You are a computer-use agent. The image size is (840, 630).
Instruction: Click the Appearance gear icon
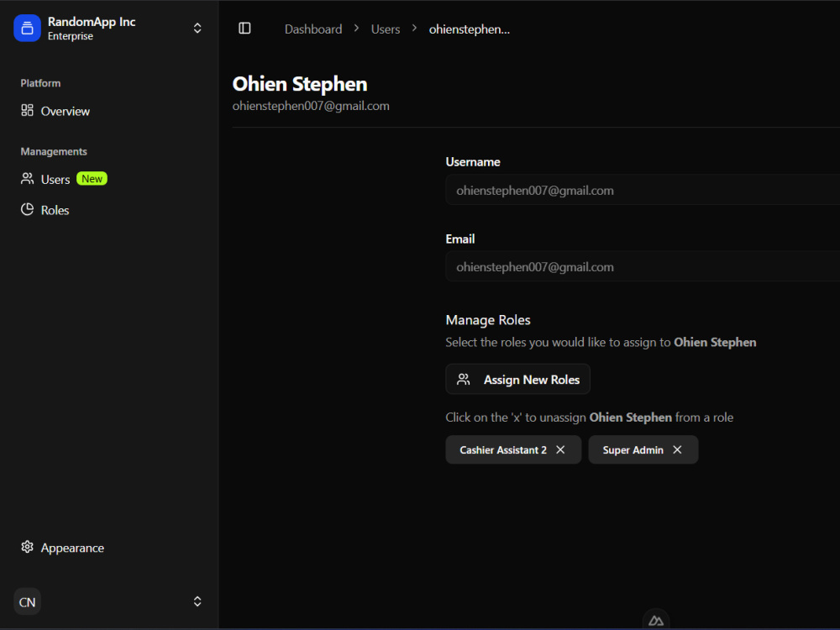28,547
